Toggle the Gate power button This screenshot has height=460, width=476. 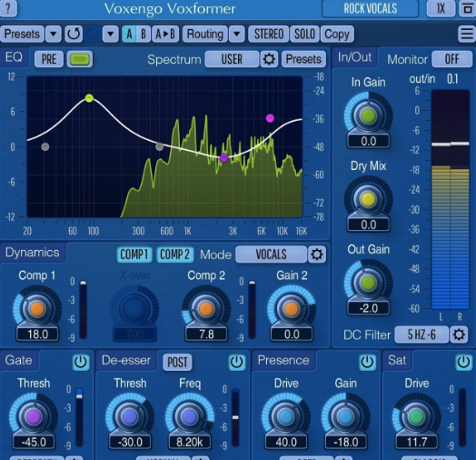(81, 362)
